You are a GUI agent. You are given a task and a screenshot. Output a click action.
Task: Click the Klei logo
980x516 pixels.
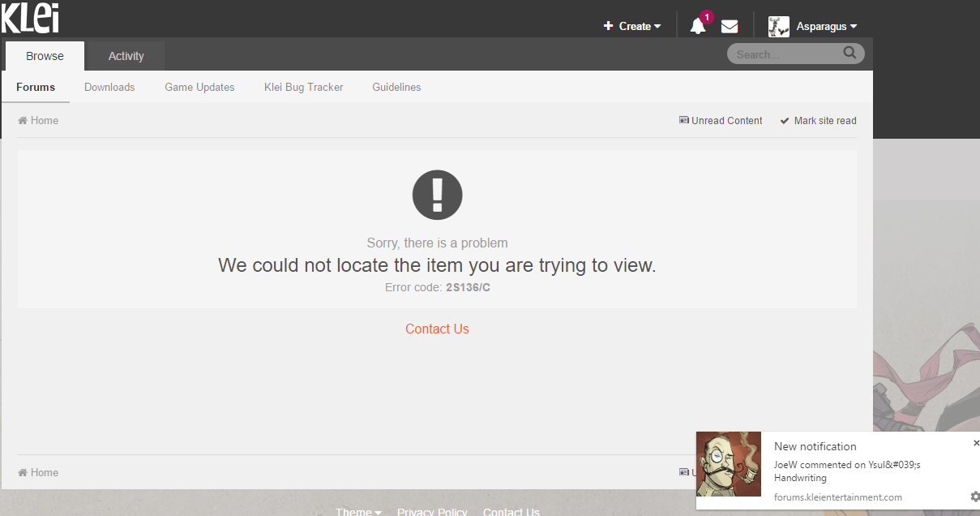(30, 17)
